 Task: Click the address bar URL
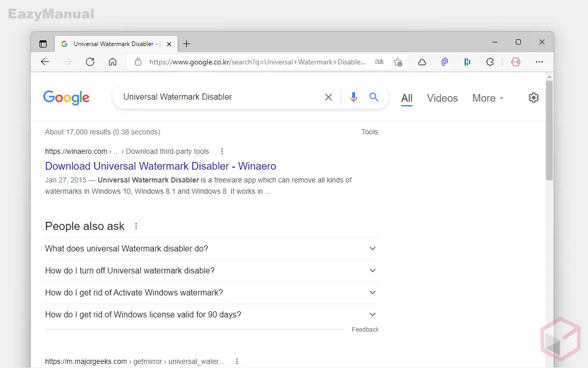257,62
